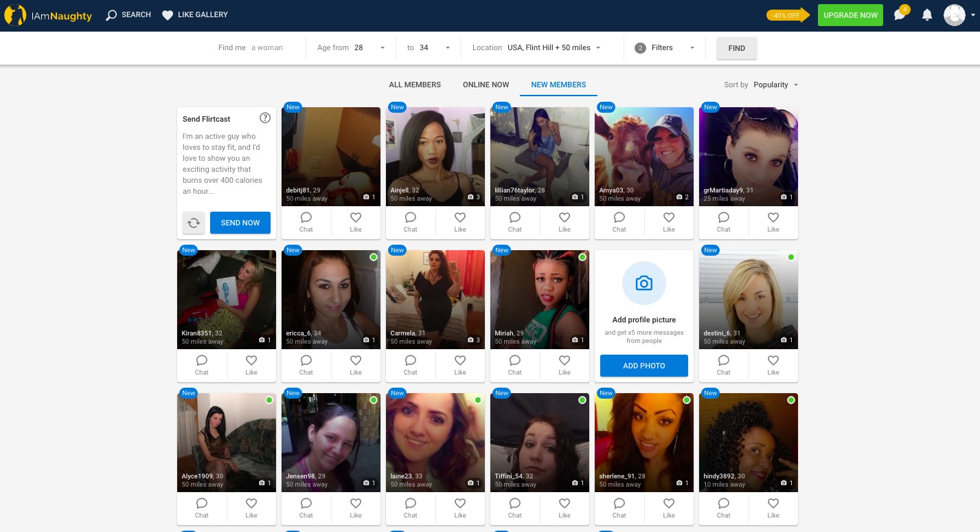Image resolution: width=980 pixels, height=532 pixels.
Task: Switch to the Online Now tab
Action: click(486, 85)
